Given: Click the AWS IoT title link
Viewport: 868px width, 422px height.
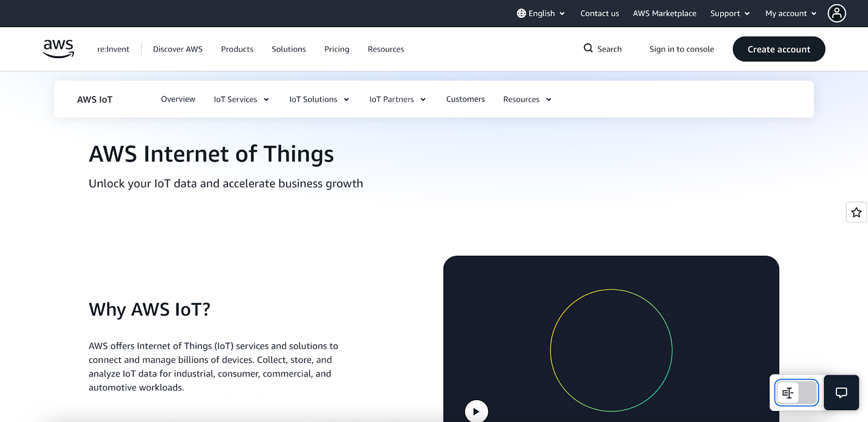Looking at the screenshot, I should coord(95,99).
